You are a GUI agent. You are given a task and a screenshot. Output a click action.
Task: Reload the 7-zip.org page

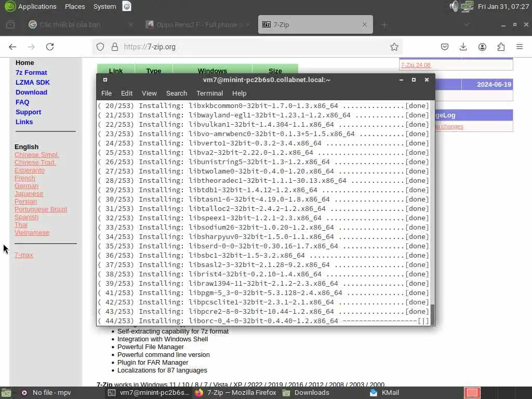pyautogui.click(x=50, y=47)
